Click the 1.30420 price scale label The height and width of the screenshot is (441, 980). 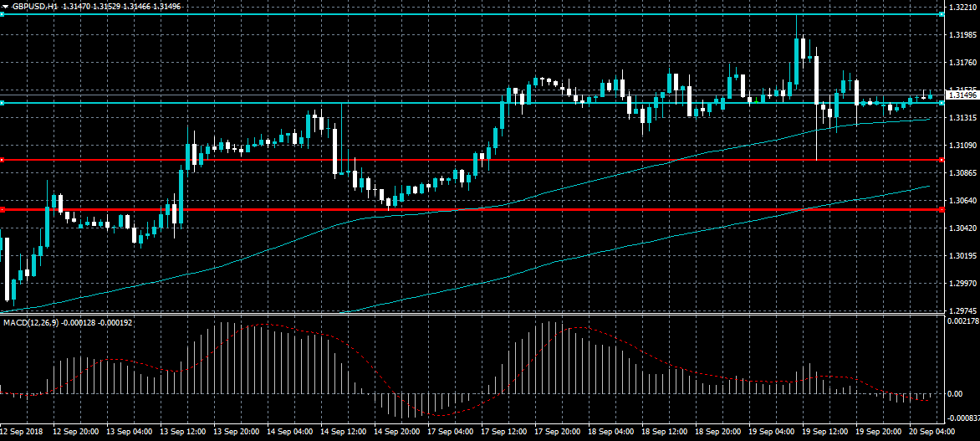coord(962,228)
